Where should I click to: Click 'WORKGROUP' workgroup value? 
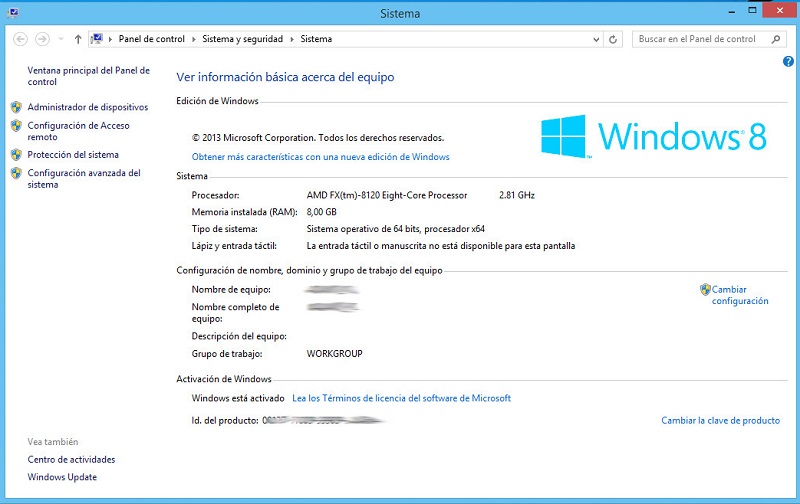click(334, 354)
